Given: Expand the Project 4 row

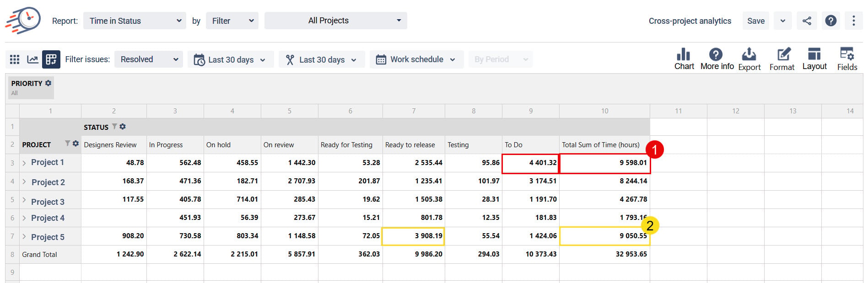Looking at the screenshot, I should coord(24,218).
